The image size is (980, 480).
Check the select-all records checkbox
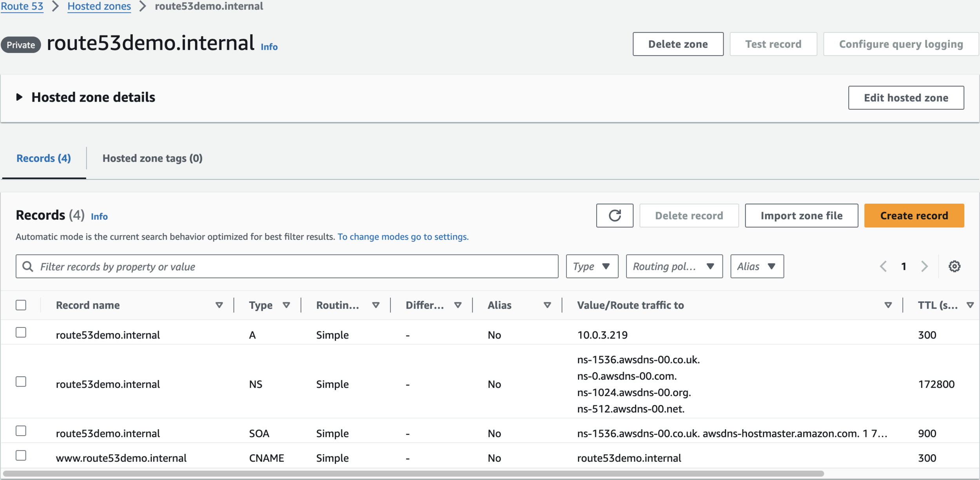(21, 305)
